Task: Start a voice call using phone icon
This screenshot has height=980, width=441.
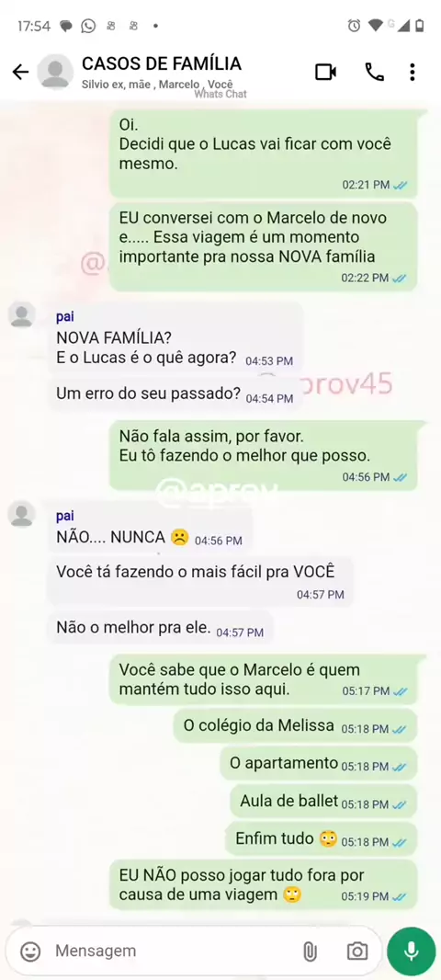Action: (374, 73)
